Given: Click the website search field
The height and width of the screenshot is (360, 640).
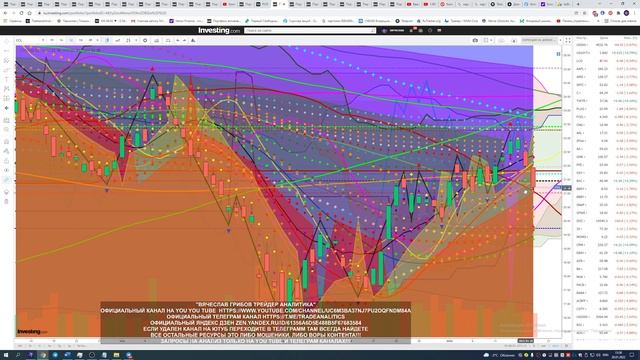Looking at the screenshot, I should (x=310, y=31).
